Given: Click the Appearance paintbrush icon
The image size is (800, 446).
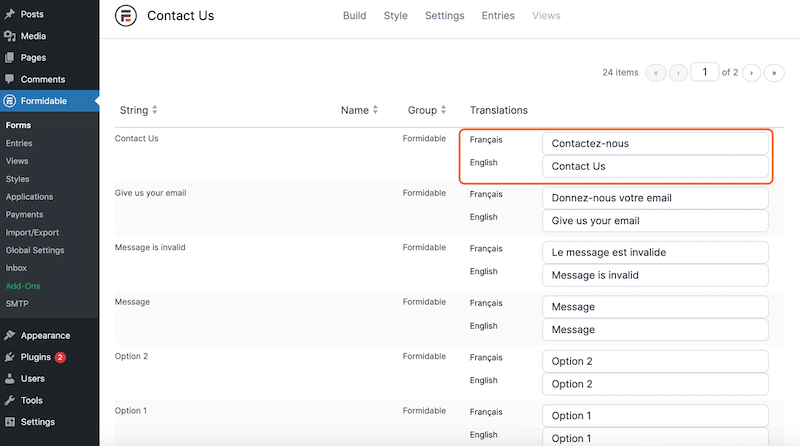Looking at the screenshot, I should pos(10,335).
